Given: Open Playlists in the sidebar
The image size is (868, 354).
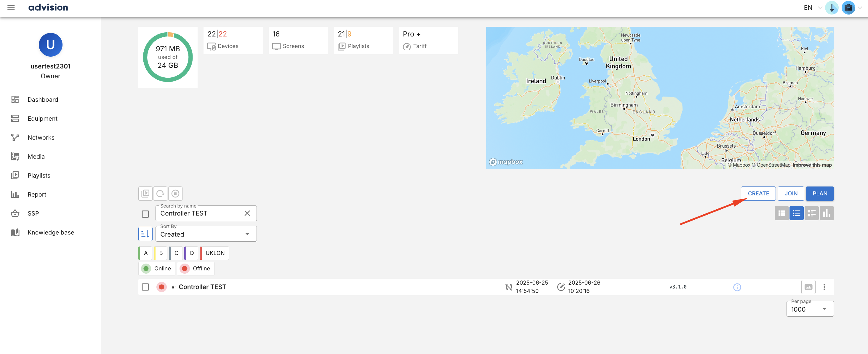Looking at the screenshot, I should pos(39,175).
